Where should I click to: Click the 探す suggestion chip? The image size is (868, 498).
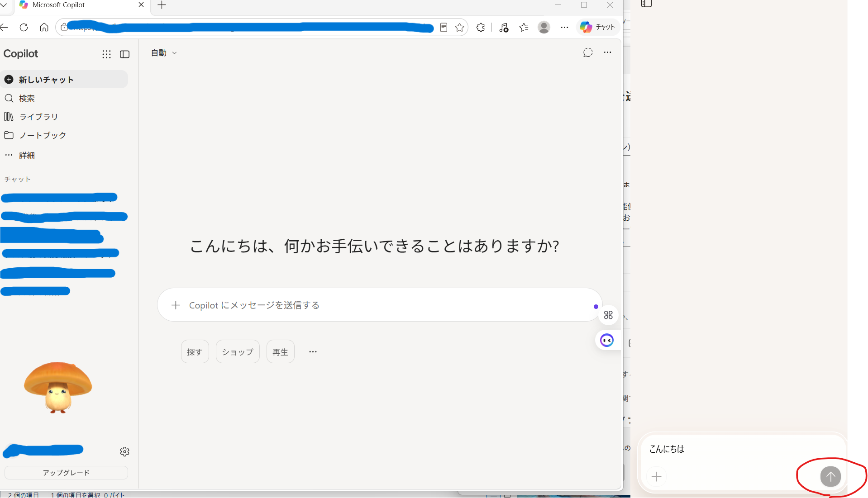click(x=195, y=351)
